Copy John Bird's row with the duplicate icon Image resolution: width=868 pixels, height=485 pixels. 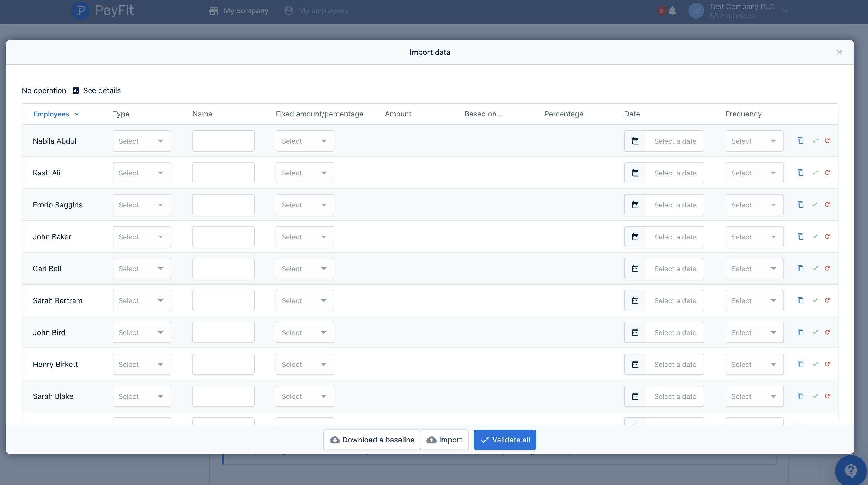[x=800, y=332]
